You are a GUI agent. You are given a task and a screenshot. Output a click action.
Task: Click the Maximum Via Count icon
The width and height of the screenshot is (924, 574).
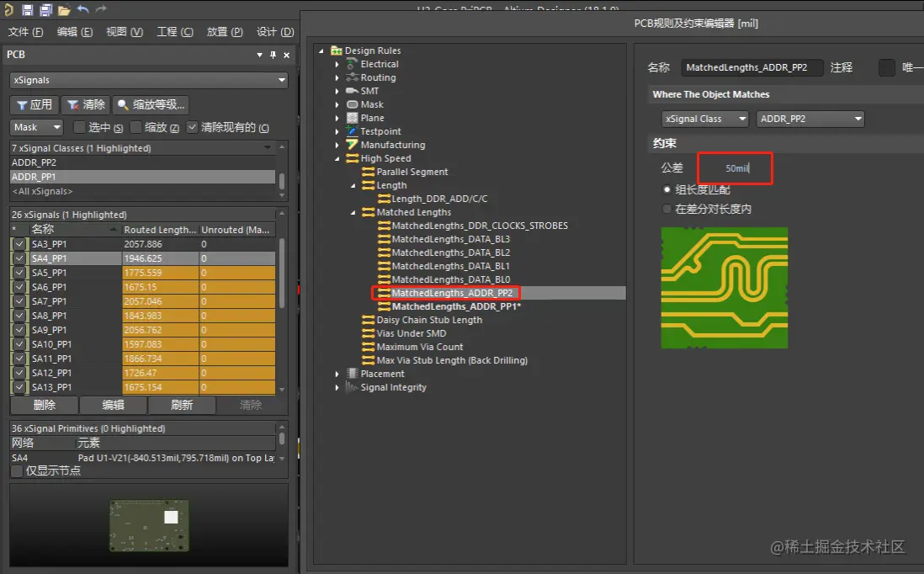click(x=369, y=347)
